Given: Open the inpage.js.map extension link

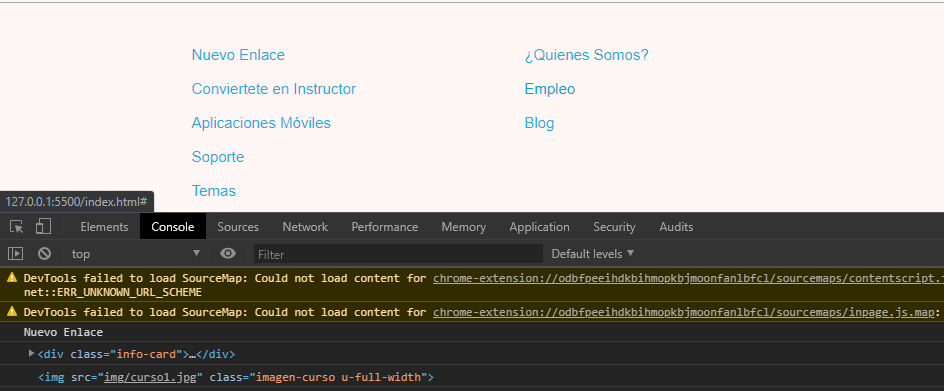Looking at the screenshot, I should [683, 312].
